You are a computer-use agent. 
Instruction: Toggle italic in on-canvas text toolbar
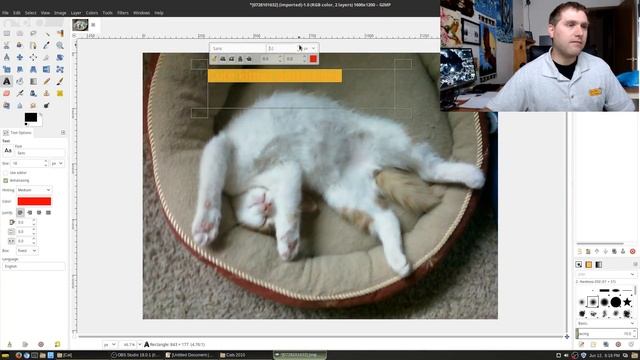click(231, 59)
